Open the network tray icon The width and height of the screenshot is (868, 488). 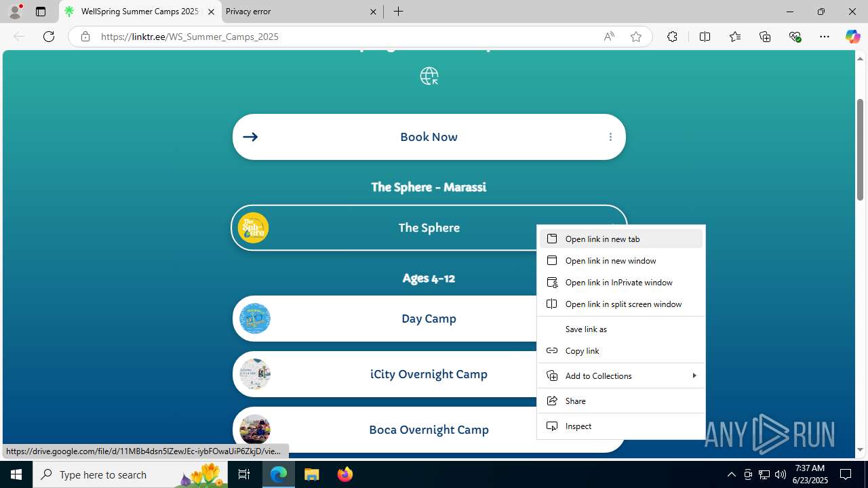pyautogui.click(x=764, y=474)
